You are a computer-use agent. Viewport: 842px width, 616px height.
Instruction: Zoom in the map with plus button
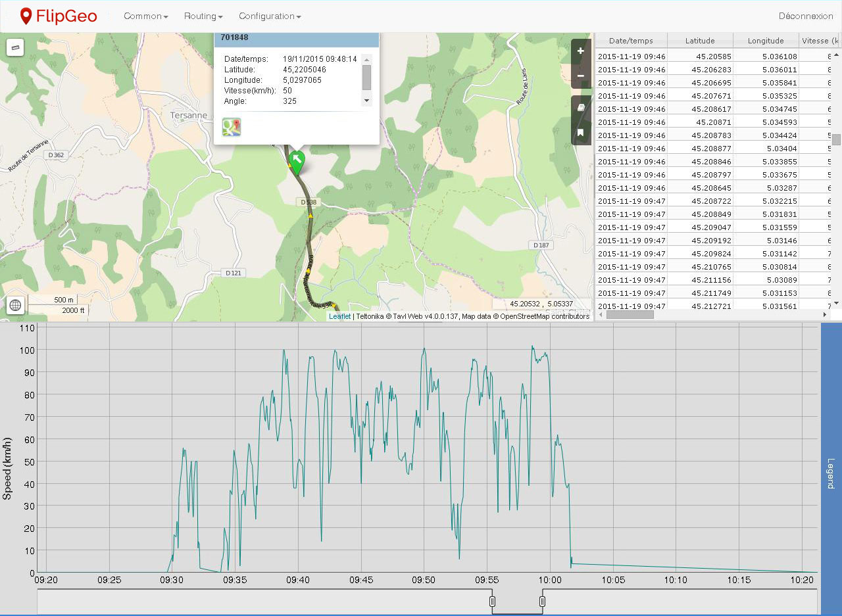[x=580, y=51]
